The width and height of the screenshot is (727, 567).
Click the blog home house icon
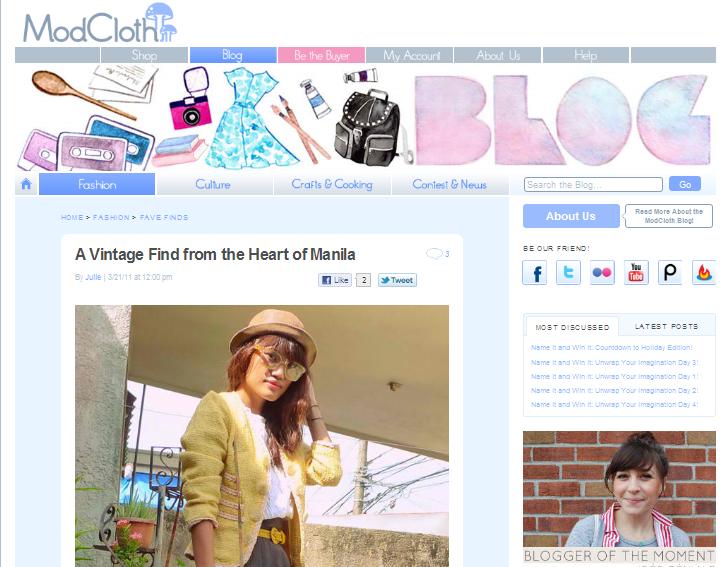click(26, 184)
